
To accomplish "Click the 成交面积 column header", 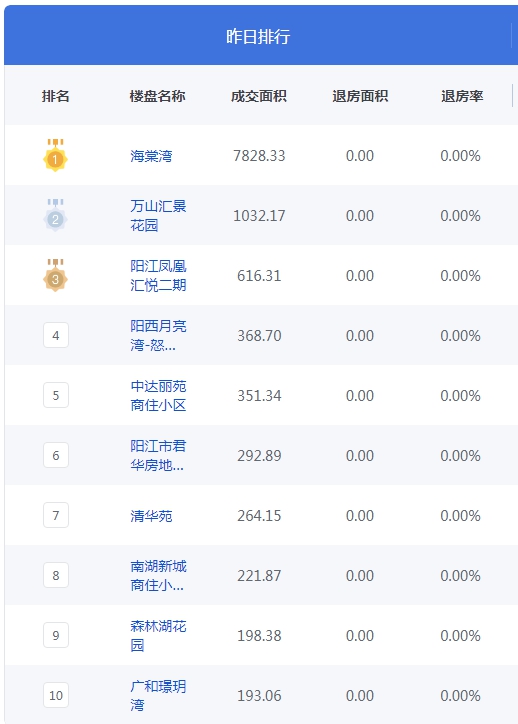I will tap(259, 96).
